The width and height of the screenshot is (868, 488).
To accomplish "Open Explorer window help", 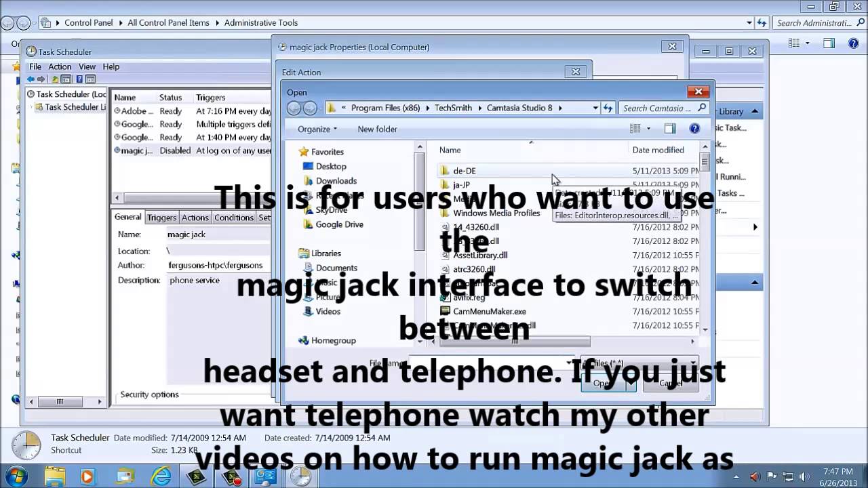I will pyautogui.click(x=854, y=43).
